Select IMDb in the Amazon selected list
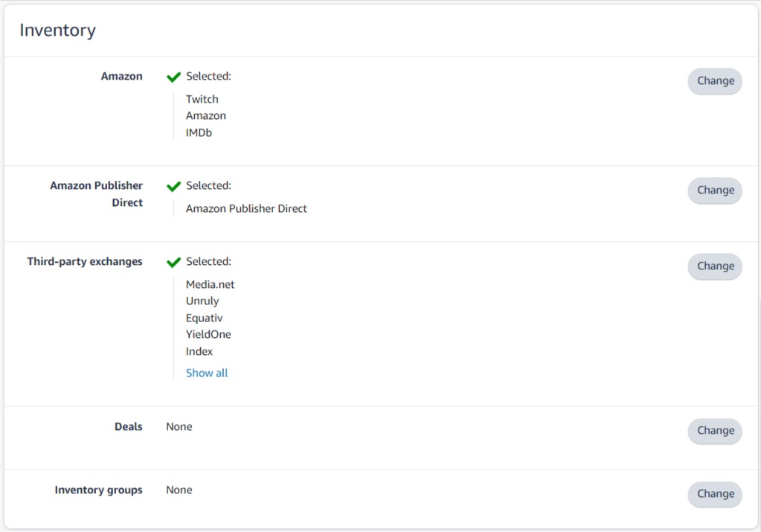This screenshot has width=761, height=532. [199, 133]
